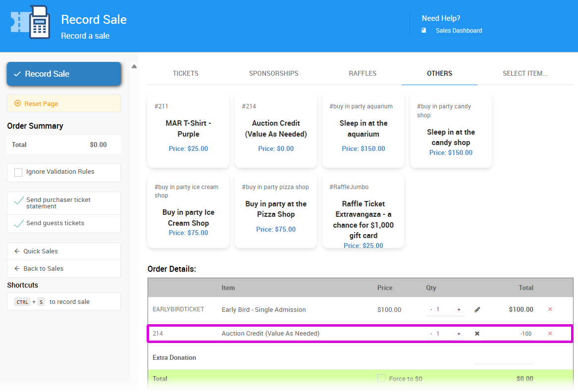
Task: Increase Auction Credit quantity with plus
Action: coord(459,334)
